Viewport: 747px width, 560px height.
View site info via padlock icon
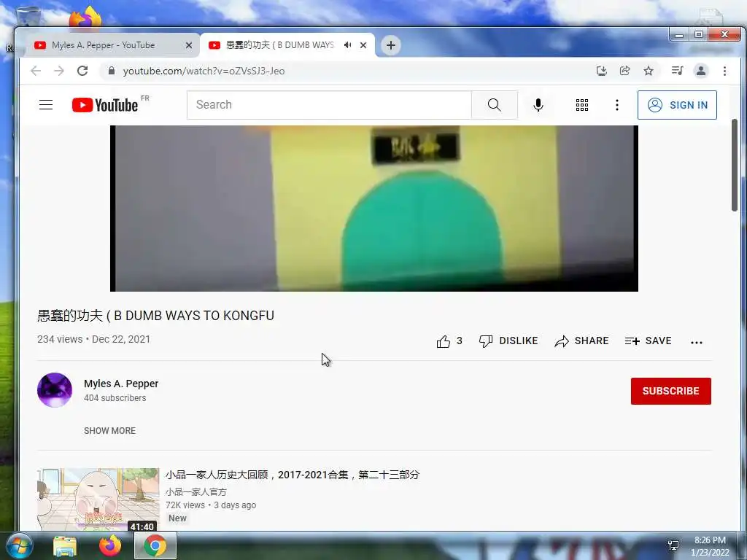pos(112,71)
